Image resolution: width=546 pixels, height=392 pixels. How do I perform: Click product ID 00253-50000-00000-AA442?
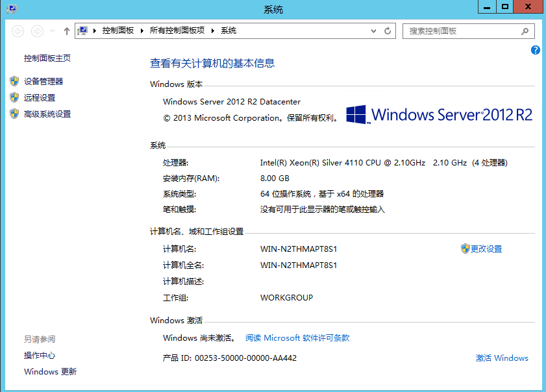coord(245,358)
